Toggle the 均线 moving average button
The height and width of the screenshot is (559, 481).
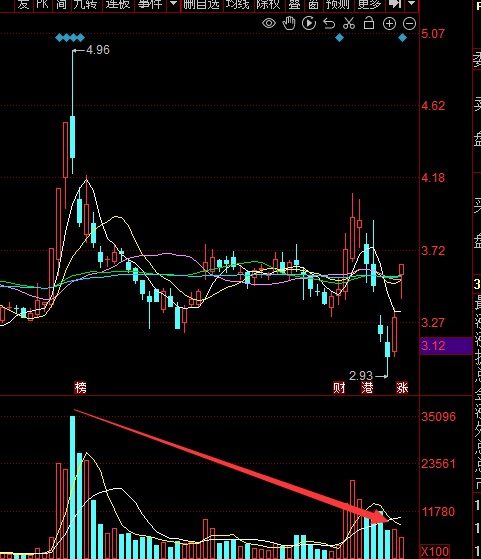pos(237,4)
